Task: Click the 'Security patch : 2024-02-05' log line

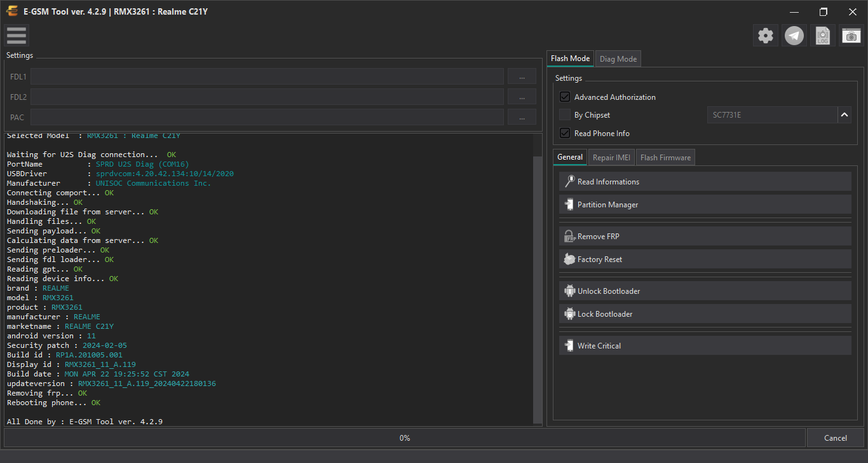Action: (x=67, y=345)
